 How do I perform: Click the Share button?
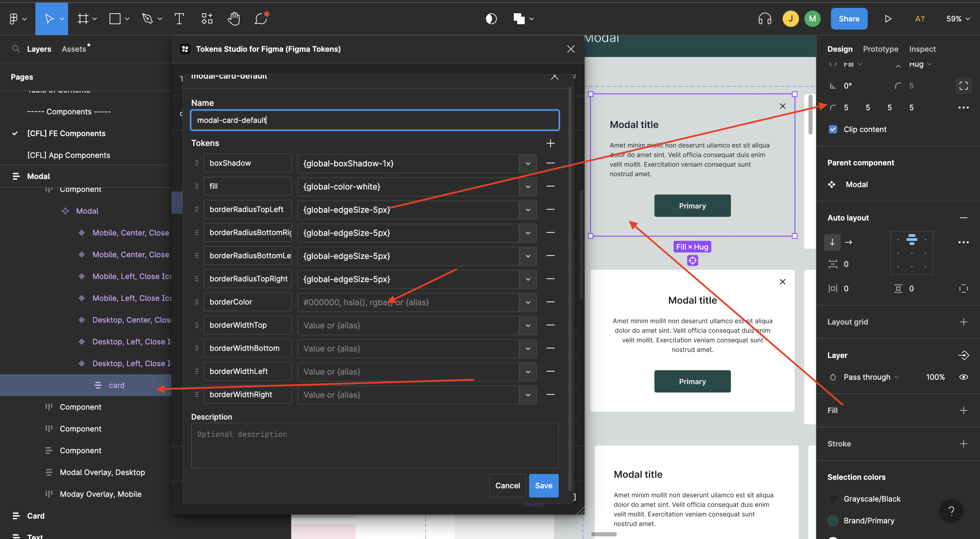[x=849, y=18]
